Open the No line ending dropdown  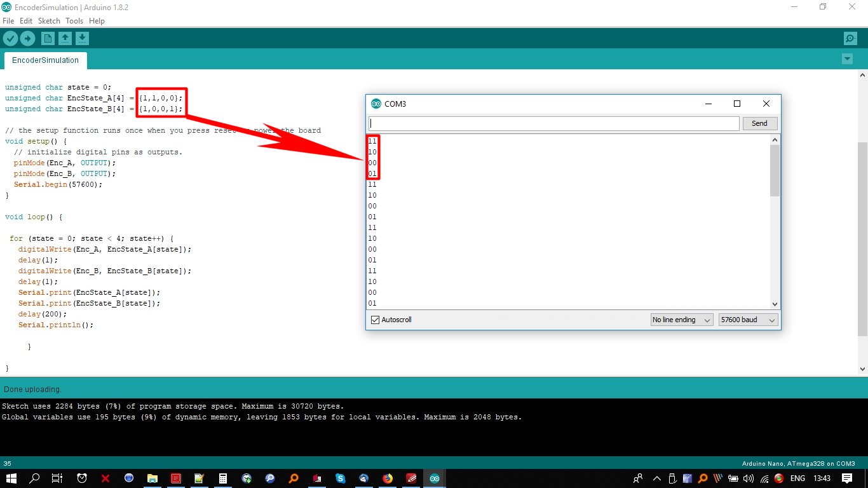click(681, 320)
